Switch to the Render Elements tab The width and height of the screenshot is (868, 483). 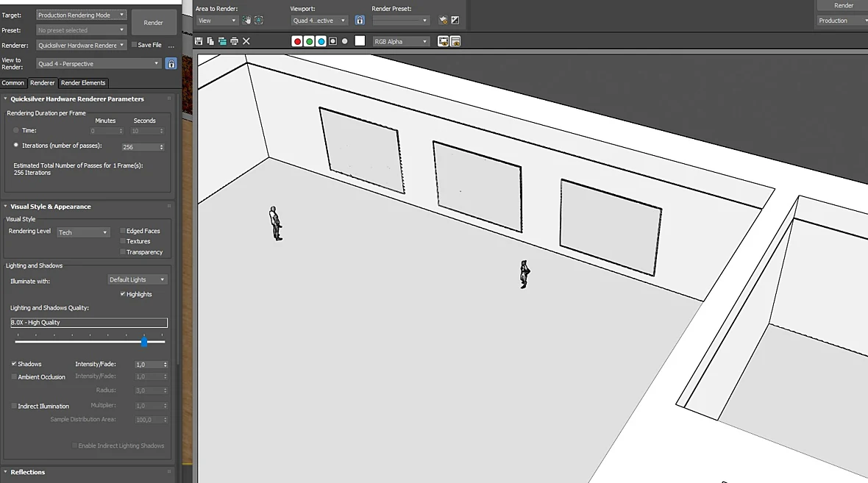point(83,83)
